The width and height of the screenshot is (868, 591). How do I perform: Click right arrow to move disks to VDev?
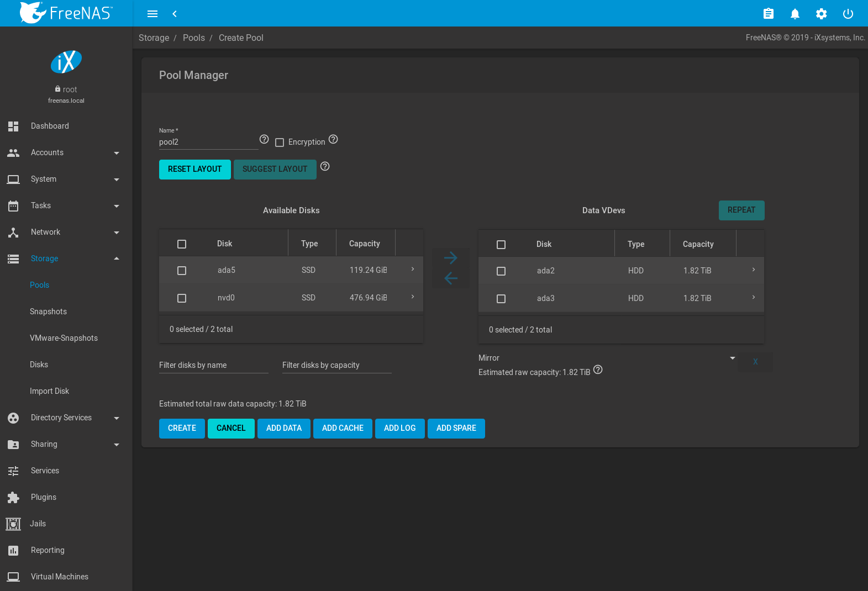coord(451,258)
